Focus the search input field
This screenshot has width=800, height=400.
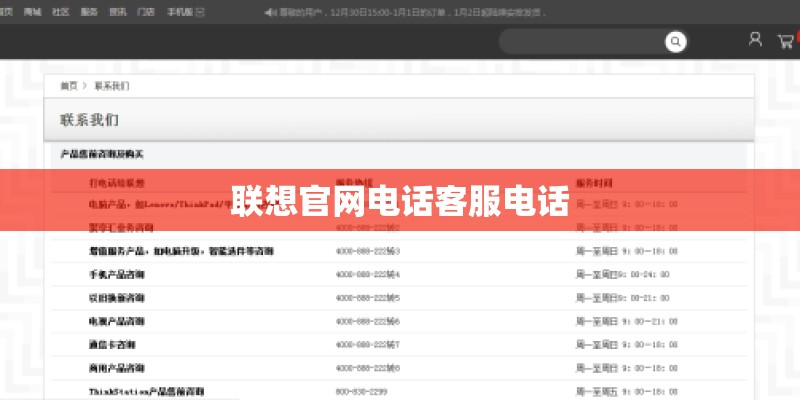pos(582,41)
